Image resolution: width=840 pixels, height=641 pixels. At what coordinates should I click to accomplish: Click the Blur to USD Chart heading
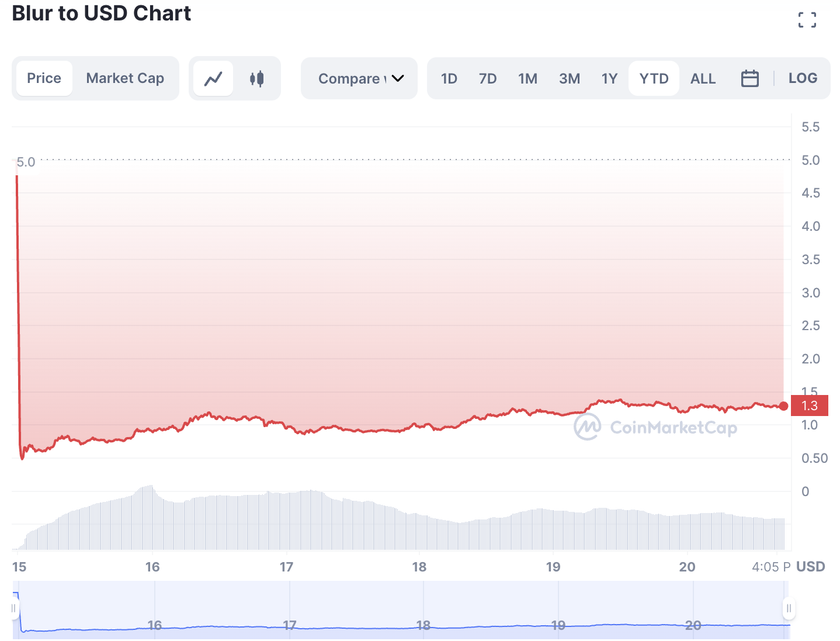click(x=102, y=13)
